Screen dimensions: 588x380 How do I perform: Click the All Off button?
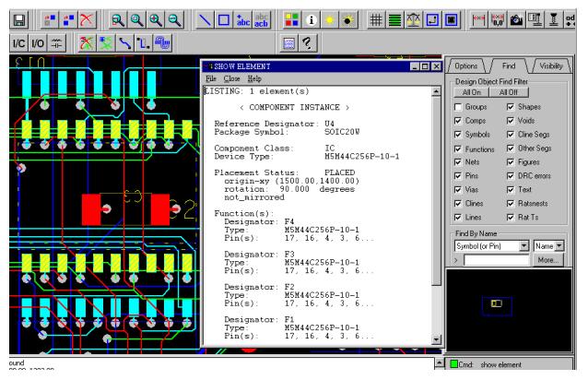click(509, 92)
